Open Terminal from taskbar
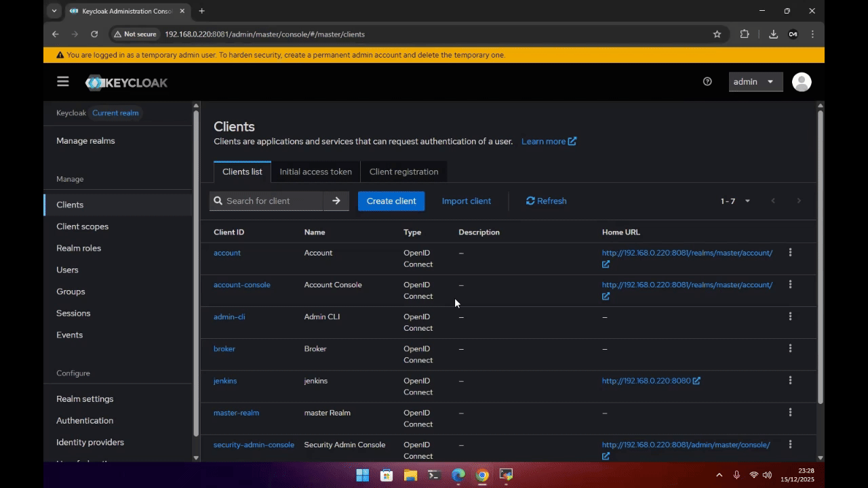868x488 pixels. pyautogui.click(x=434, y=475)
